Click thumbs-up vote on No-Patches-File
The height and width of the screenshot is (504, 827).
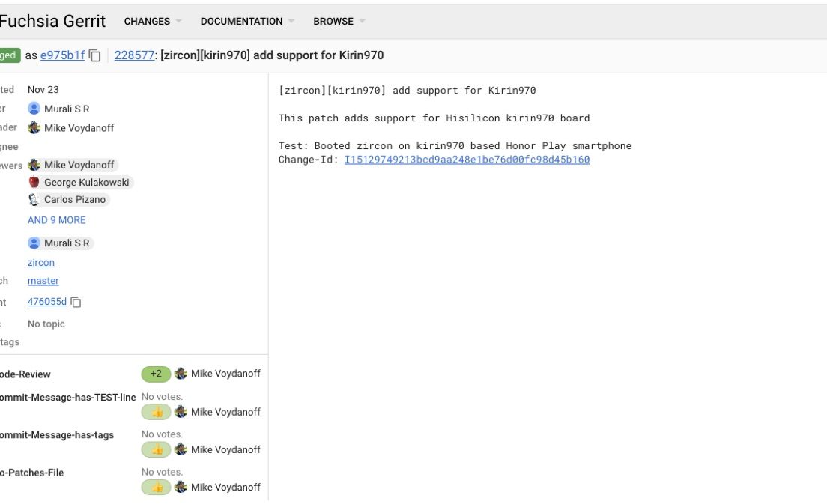click(x=157, y=487)
